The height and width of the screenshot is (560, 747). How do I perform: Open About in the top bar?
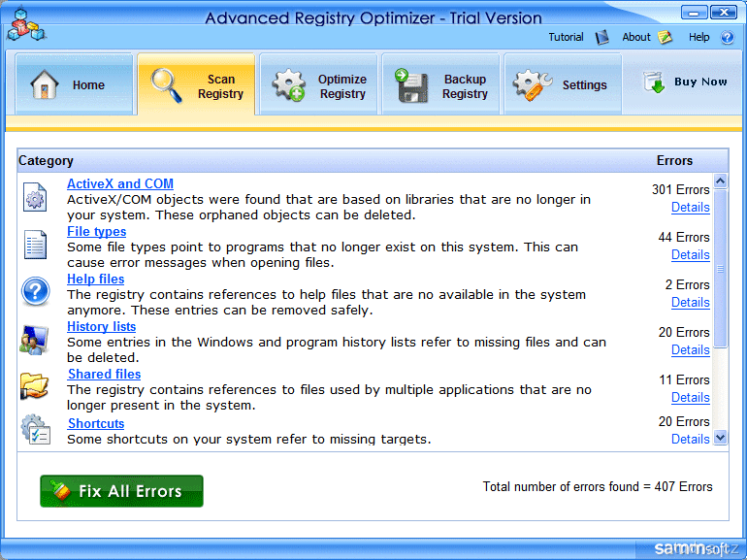click(636, 37)
